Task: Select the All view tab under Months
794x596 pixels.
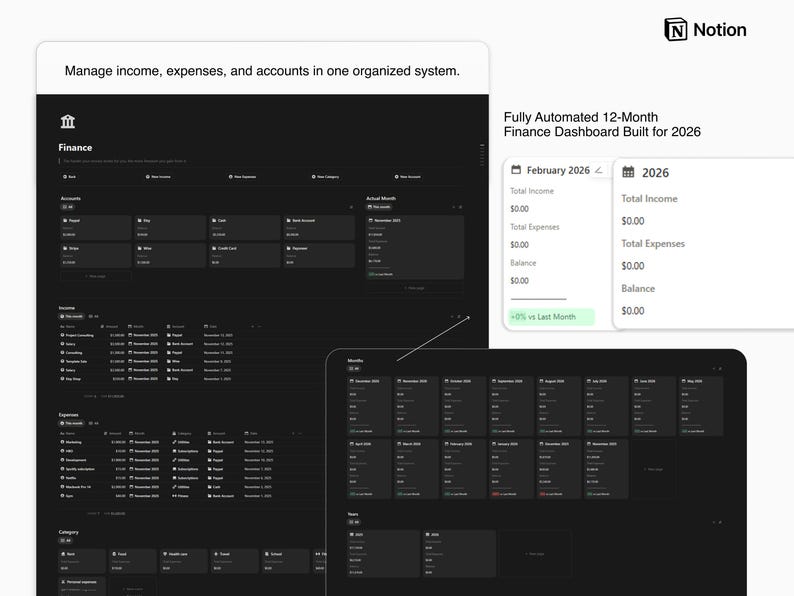Action: coord(354,369)
